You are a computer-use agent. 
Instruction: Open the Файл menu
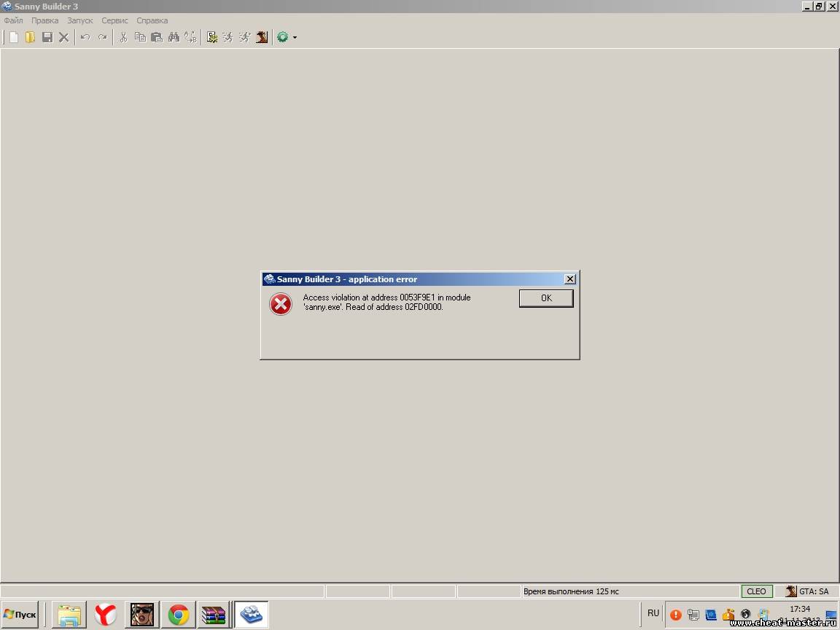[13, 20]
